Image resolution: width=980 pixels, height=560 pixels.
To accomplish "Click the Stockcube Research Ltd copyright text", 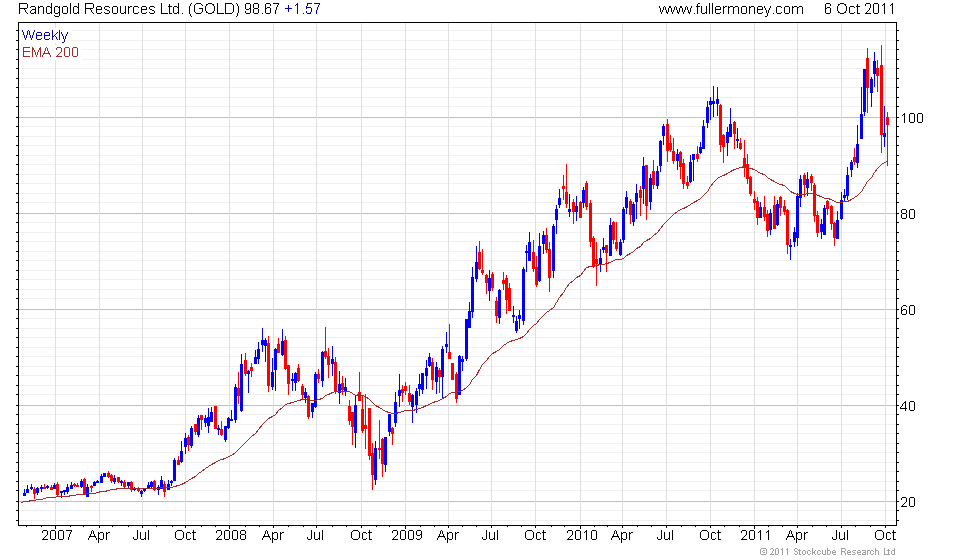I will click(x=827, y=552).
